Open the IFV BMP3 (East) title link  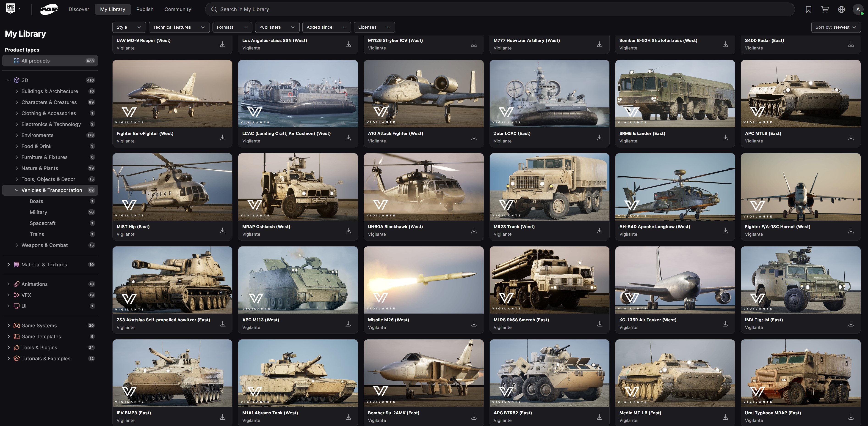[134, 413]
